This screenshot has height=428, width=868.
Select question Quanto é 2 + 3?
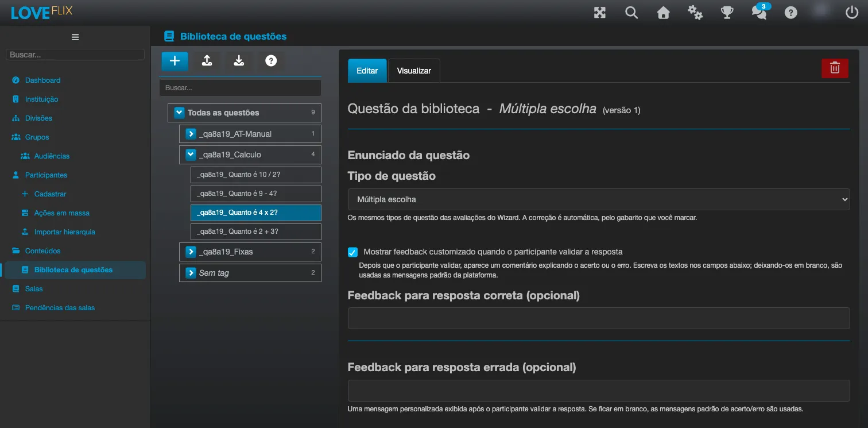coord(256,232)
